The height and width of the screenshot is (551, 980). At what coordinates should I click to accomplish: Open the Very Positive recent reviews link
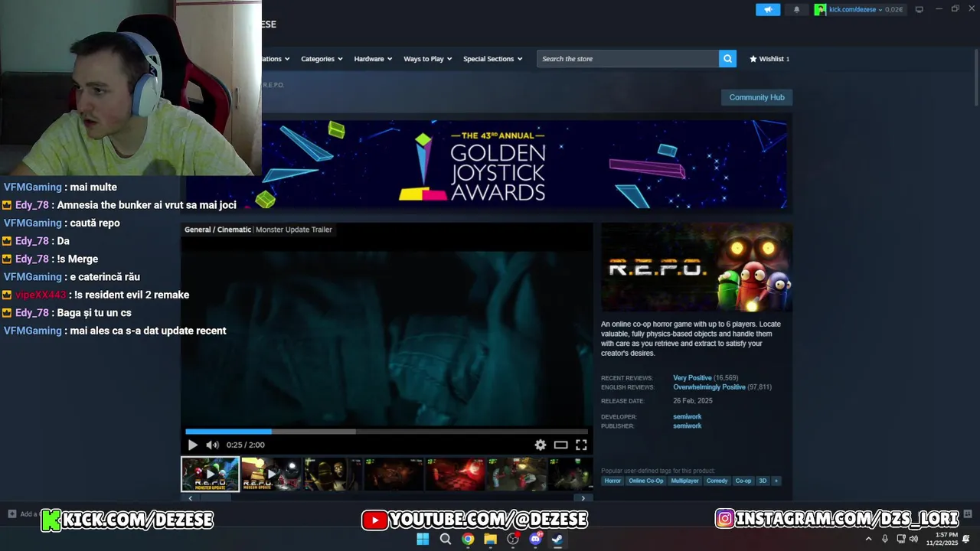click(x=692, y=378)
